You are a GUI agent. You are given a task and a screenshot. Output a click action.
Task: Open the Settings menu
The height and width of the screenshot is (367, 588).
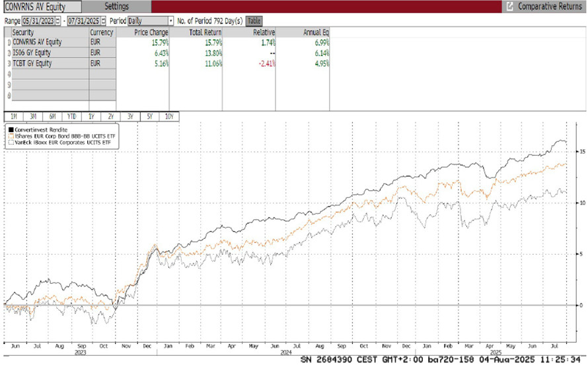[x=117, y=7]
